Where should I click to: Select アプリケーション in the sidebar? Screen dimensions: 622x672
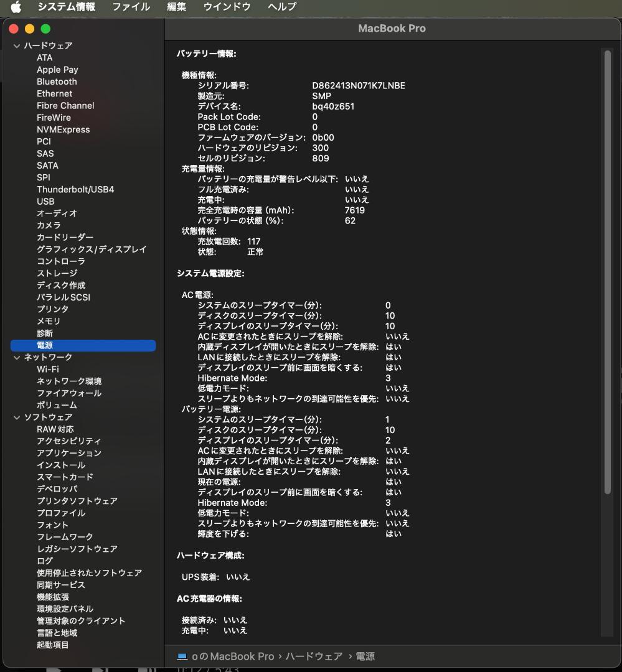pyautogui.click(x=69, y=454)
